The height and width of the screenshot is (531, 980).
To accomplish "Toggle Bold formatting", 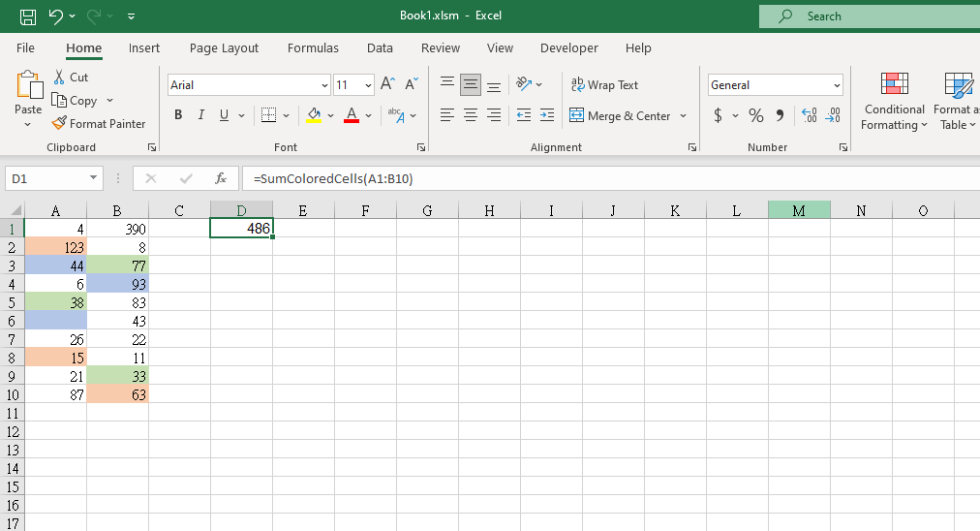I will 179,115.
